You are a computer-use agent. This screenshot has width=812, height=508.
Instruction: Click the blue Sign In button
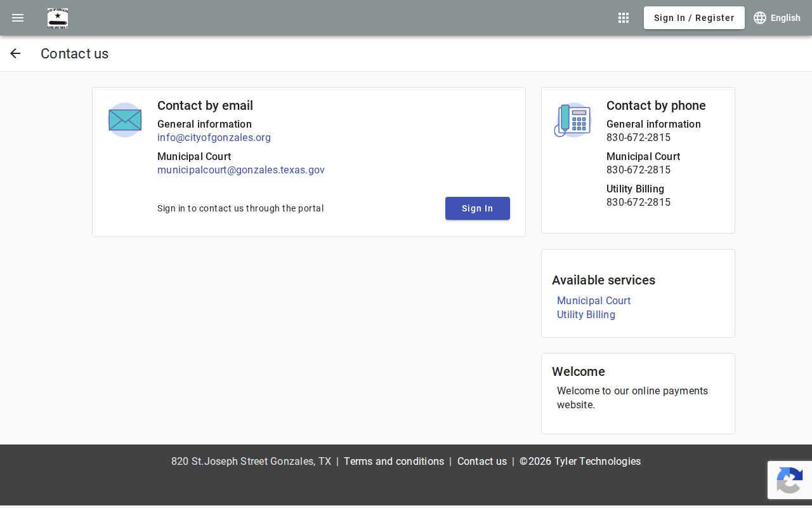478,208
